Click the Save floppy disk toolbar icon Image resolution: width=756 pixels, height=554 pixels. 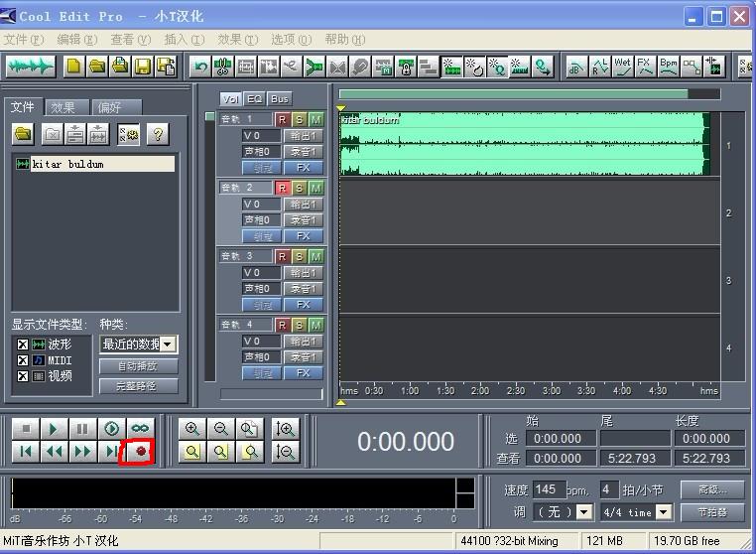click(143, 67)
